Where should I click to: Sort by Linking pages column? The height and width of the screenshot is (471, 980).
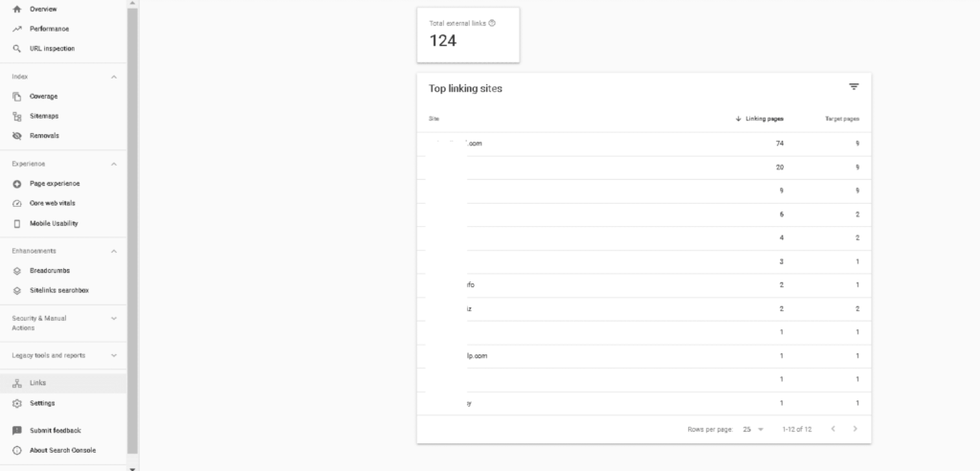tap(763, 119)
